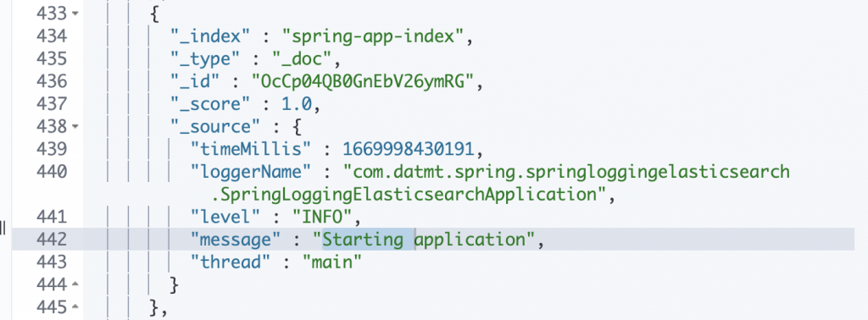Click fold end marker at line 444
868x320 pixels.
click(75, 284)
